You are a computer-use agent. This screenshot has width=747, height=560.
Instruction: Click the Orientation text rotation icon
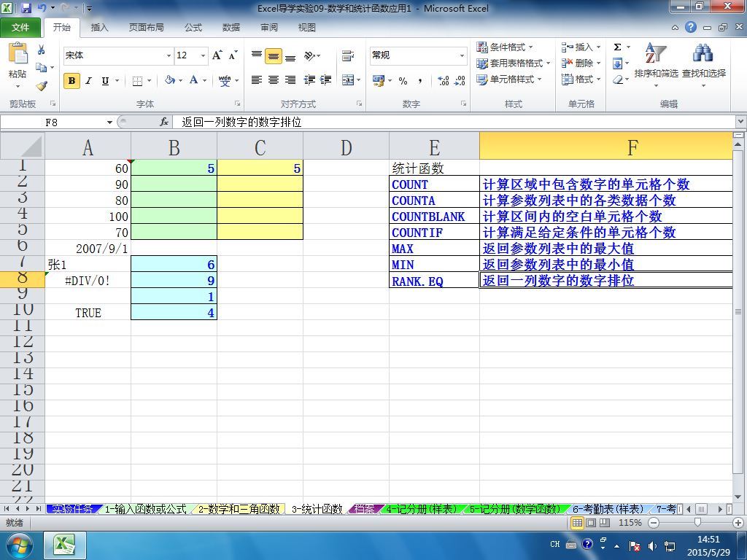(x=309, y=55)
